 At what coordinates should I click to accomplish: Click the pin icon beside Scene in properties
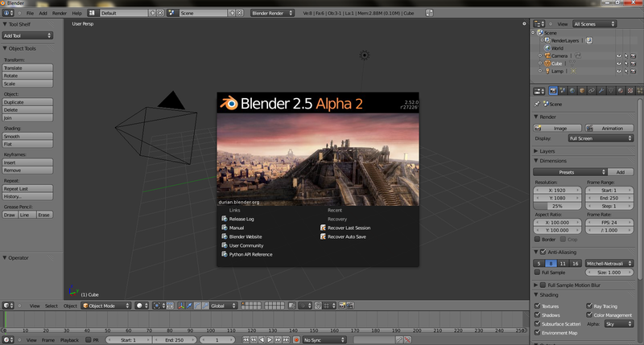tap(537, 105)
